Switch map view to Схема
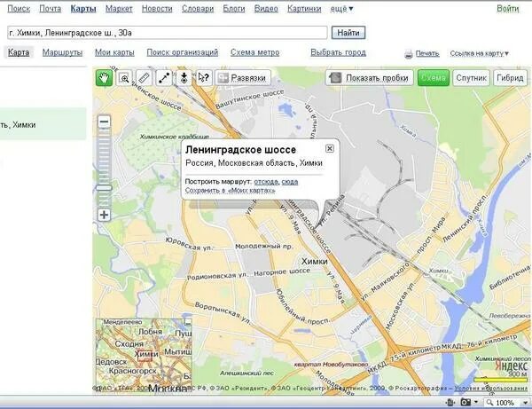Viewport: 532px width, 409px height. [x=434, y=78]
